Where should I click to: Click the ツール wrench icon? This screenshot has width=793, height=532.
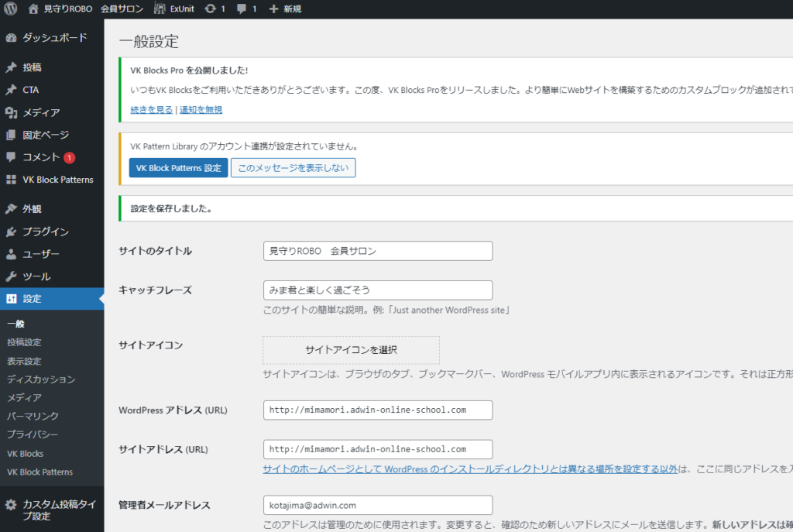tap(11, 277)
